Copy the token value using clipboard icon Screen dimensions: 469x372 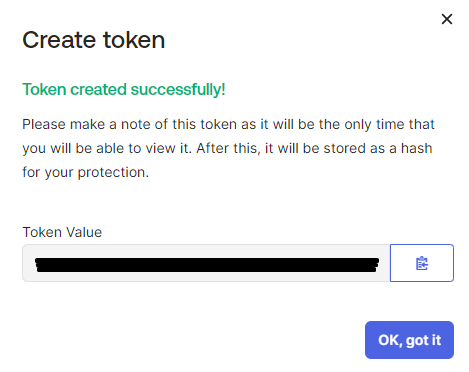pos(422,263)
